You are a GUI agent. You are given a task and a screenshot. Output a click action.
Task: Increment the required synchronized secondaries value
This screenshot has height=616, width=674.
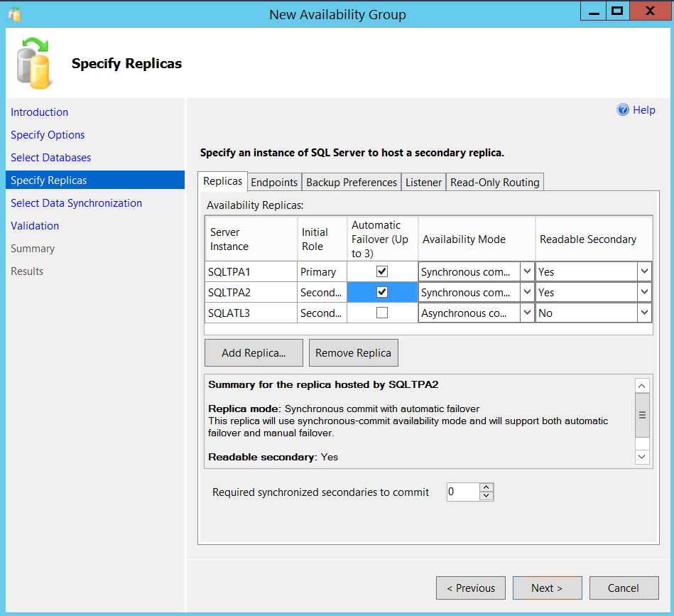pyautogui.click(x=484, y=487)
